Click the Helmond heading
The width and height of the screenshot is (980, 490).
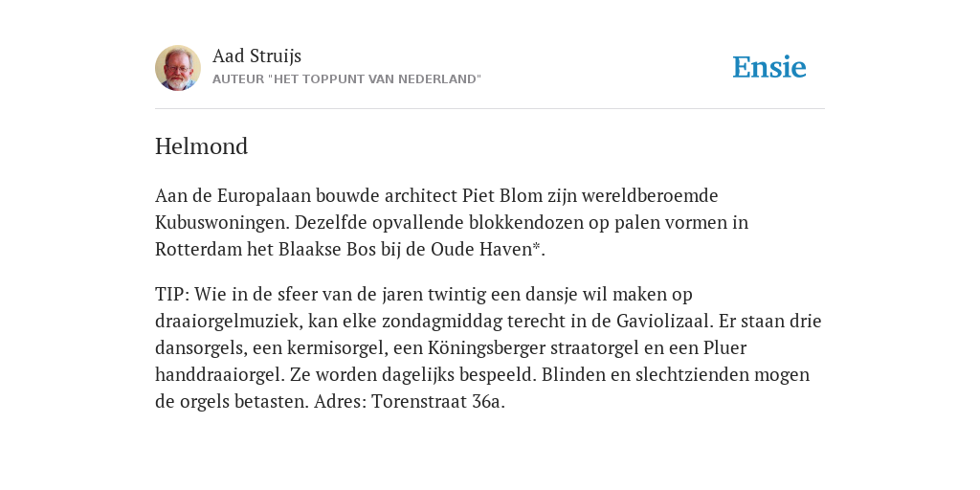click(201, 146)
